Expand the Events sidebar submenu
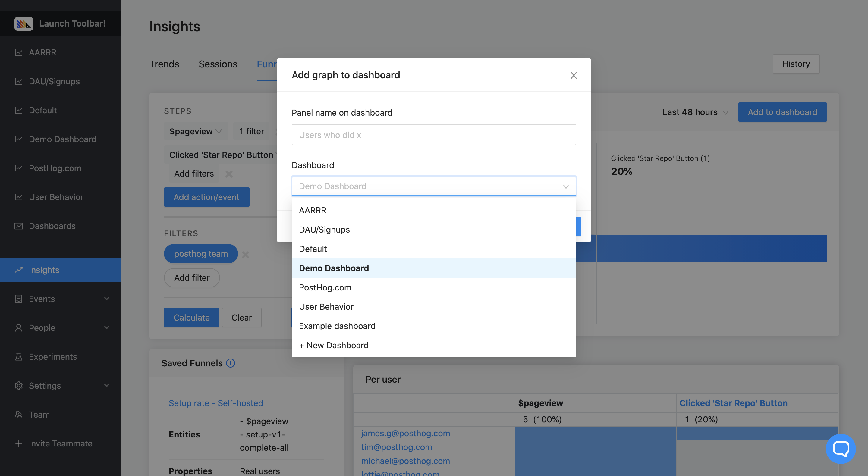This screenshot has height=476, width=868. [106, 299]
